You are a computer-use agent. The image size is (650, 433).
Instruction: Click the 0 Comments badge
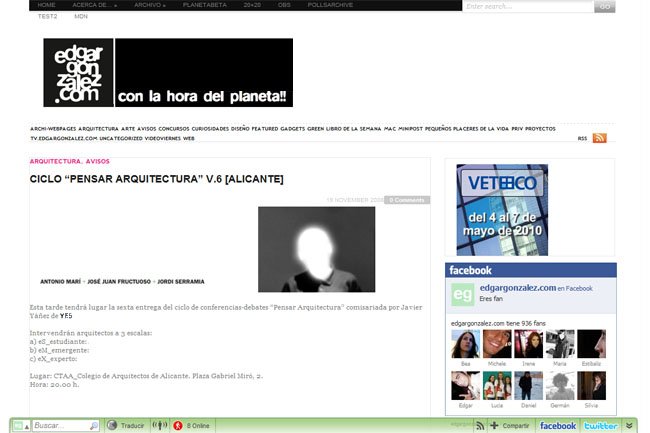(x=407, y=200)
